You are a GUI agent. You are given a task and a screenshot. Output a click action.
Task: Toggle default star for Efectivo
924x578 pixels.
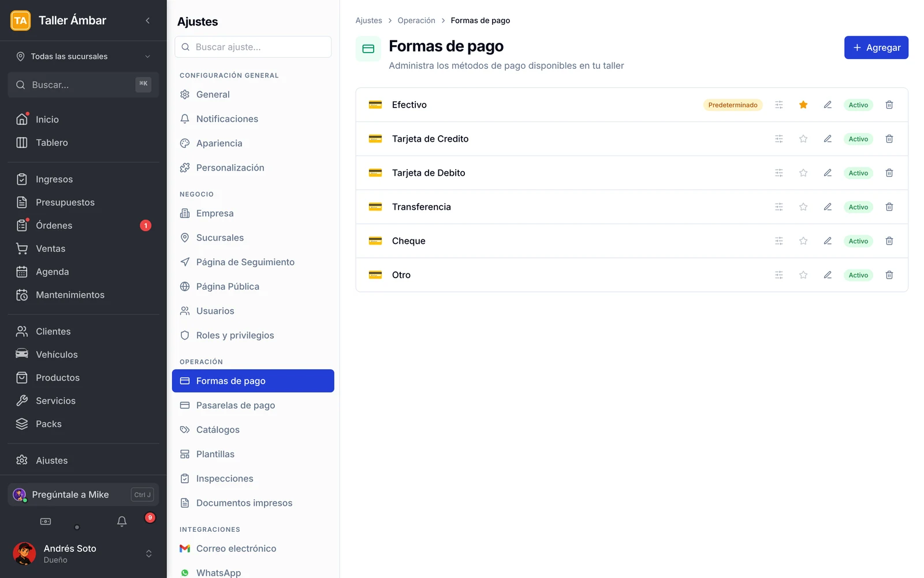coord(803,105)
